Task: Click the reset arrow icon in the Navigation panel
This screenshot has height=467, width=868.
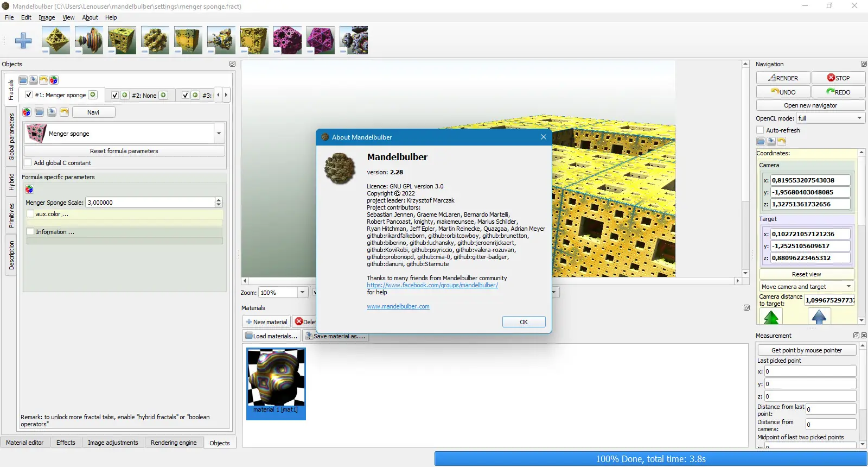Action: tap(782, 141)
